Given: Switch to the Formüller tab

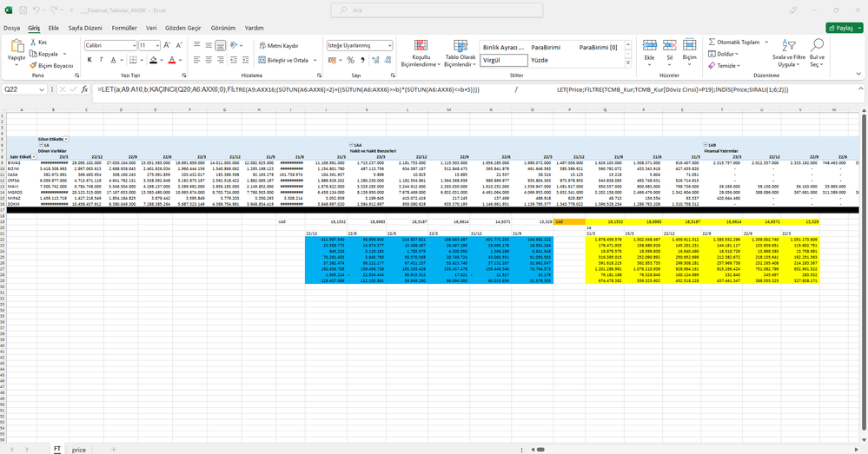Looking at the screenshot, I should pyautogui.click(x=124, y=28).
